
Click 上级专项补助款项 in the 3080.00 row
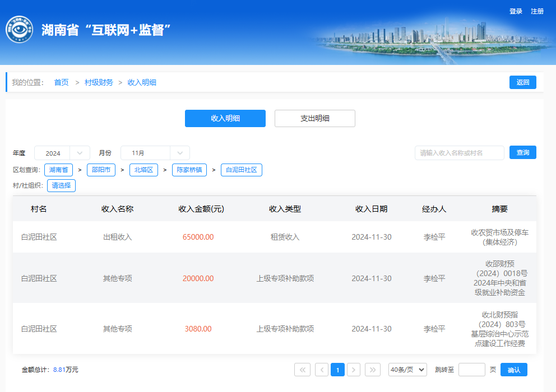pyautogui.click(x=285, y=329)
